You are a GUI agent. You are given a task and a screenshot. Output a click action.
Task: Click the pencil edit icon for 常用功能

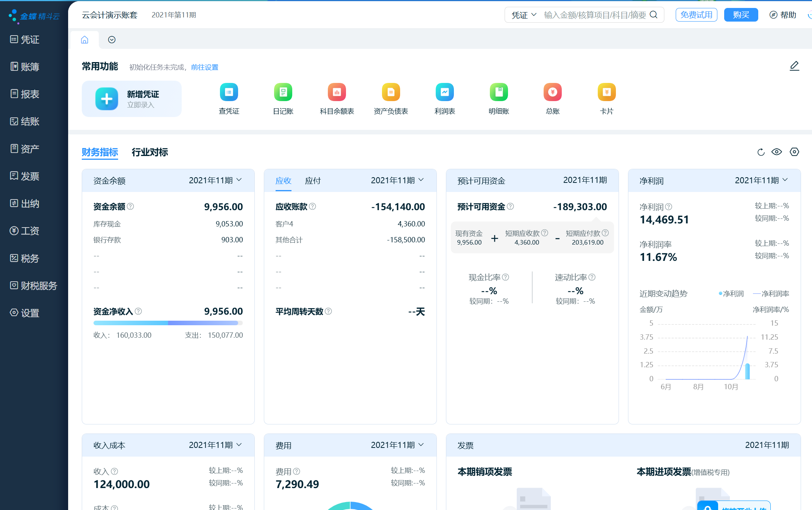[x=794, y=66]
